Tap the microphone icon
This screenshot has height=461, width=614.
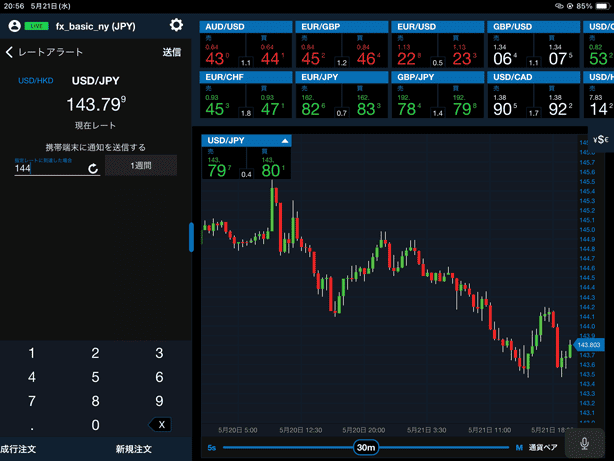[x=584, y=443]
